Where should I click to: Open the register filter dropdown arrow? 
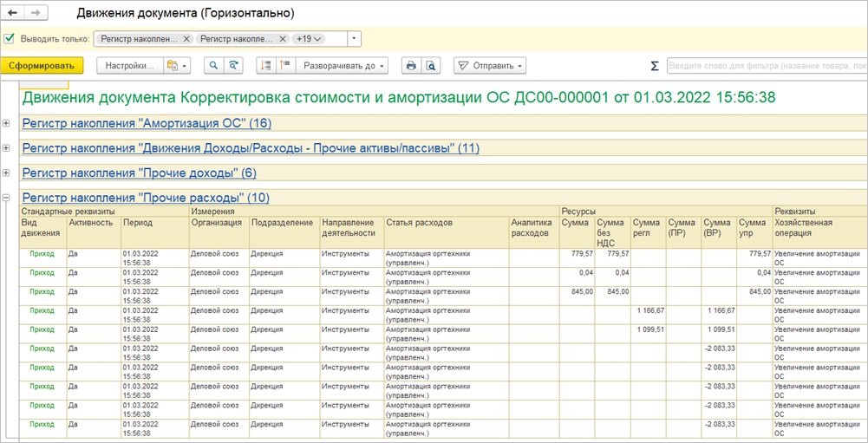coord(354,39)
